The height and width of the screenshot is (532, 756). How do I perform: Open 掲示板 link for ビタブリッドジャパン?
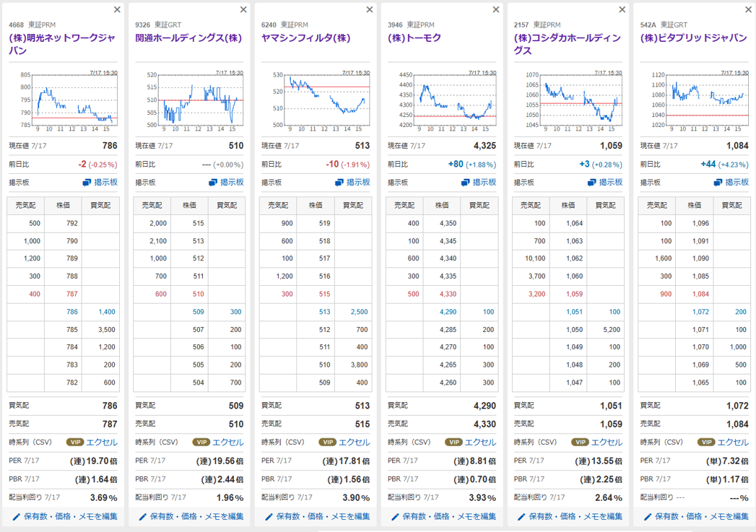[731, 182]
